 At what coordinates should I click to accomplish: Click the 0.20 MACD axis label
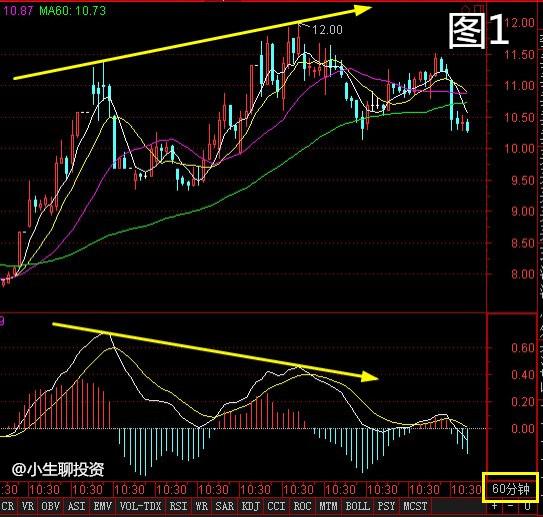click(523, 402)
